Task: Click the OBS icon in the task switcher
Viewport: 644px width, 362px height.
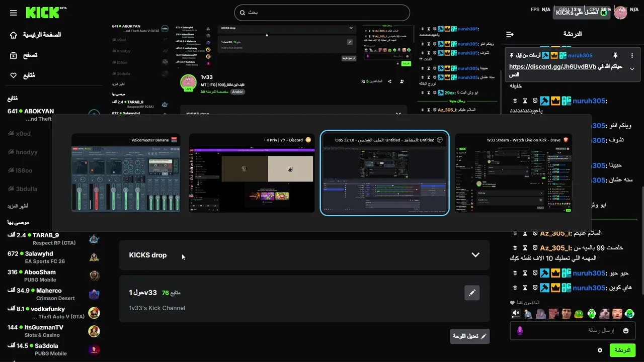Action: coord(440,140)
